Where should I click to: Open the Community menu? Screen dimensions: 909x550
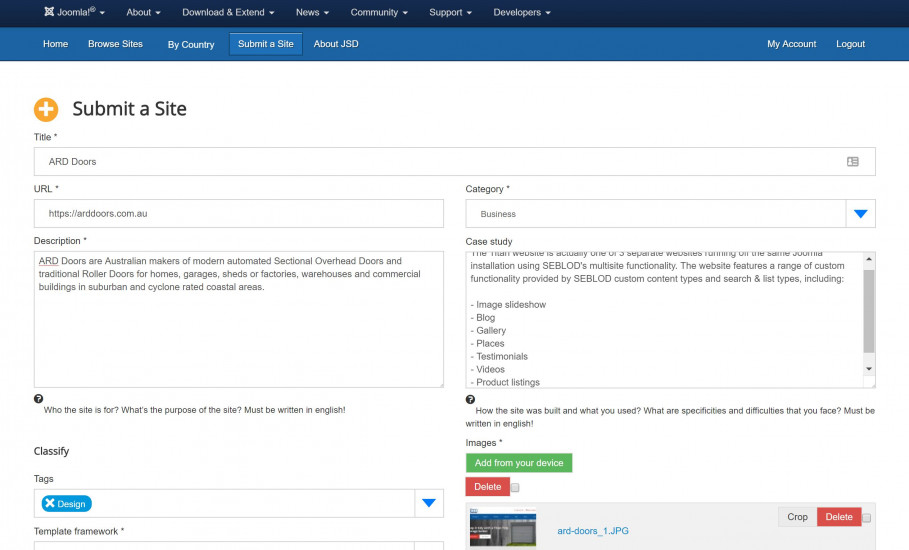pos(379,12)
